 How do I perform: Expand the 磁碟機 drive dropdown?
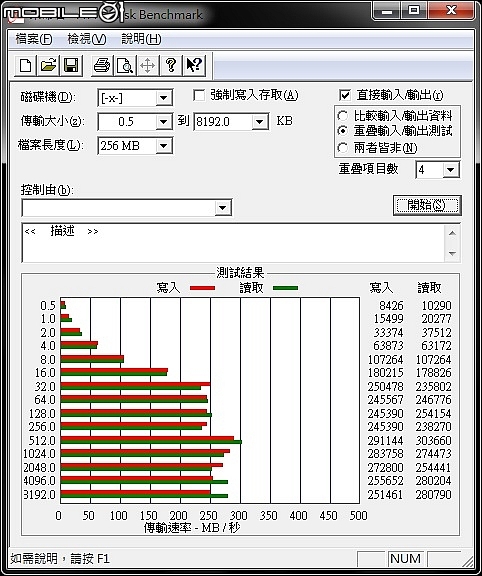tap(163, 98)
